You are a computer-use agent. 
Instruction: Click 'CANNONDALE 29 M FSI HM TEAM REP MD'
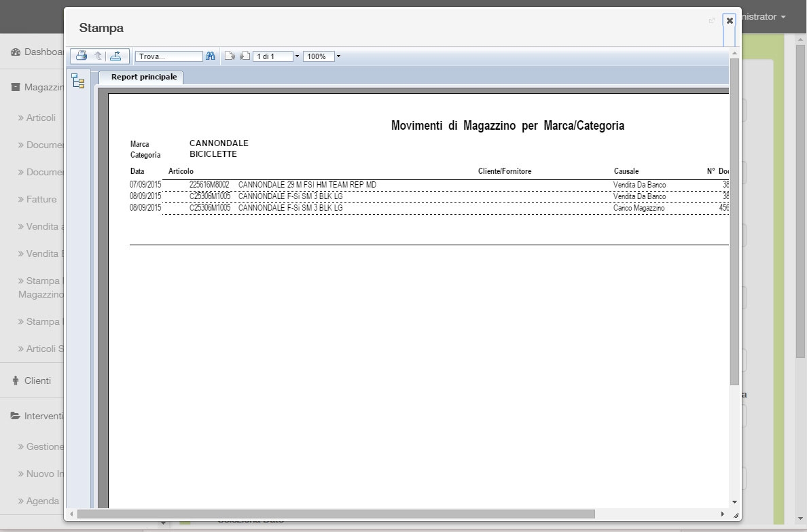pyautogui.click(x=307, y=184)
